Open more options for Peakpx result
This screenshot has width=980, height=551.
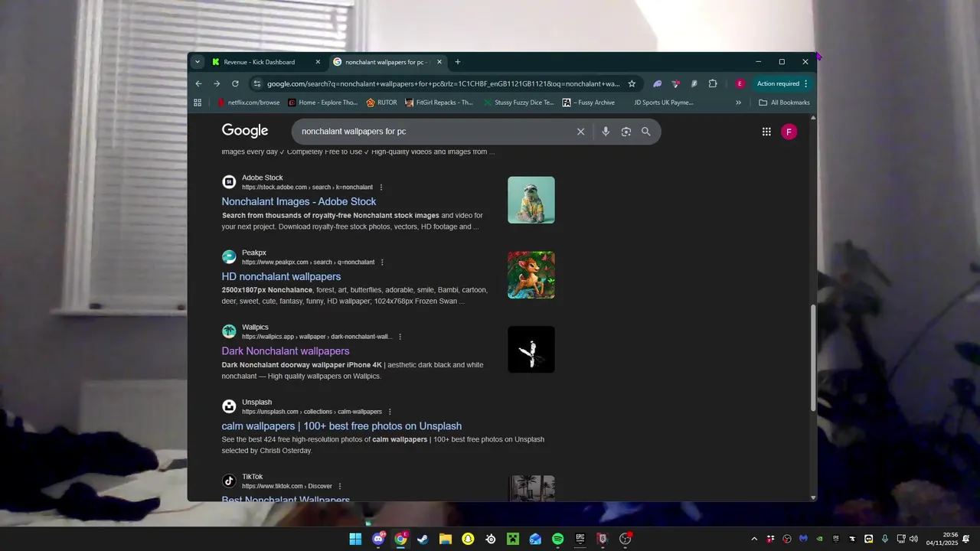click(383, 262)
